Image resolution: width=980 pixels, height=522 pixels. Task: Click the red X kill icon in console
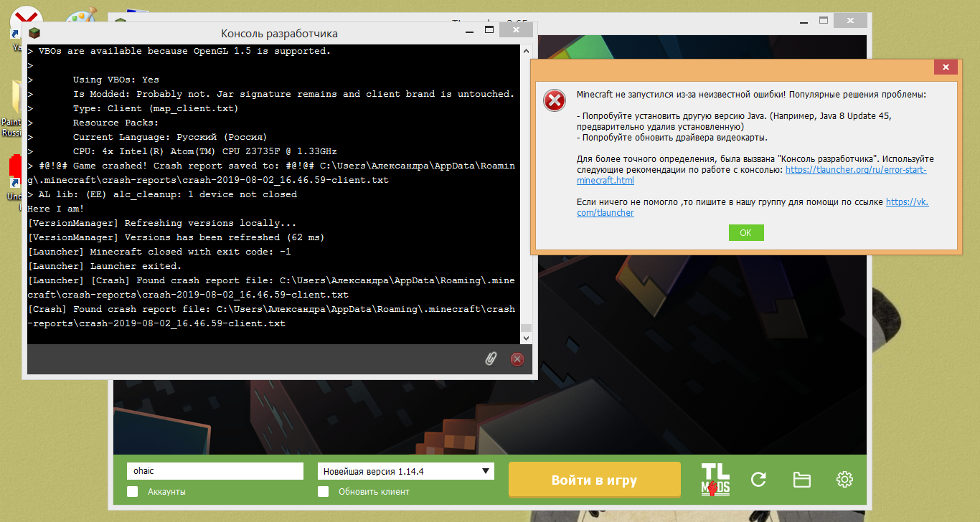coord(517,359)
